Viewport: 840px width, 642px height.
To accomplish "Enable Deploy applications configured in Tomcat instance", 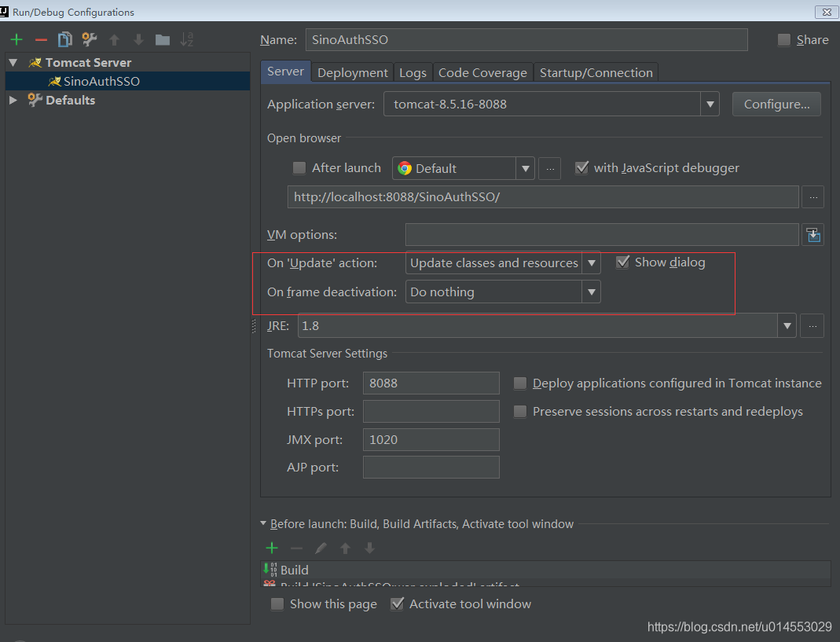I will 519,383.
